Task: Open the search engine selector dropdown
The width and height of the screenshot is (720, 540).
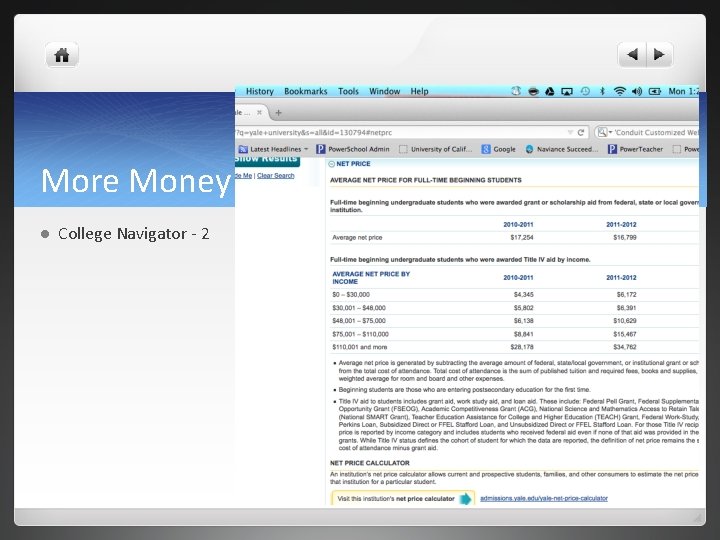Action: coord(604,132)
